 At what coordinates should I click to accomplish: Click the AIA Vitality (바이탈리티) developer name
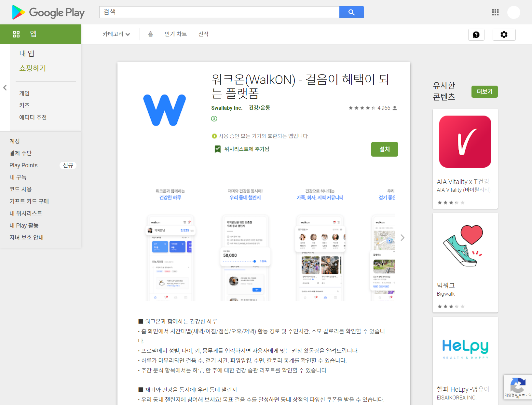coord(463,190)
